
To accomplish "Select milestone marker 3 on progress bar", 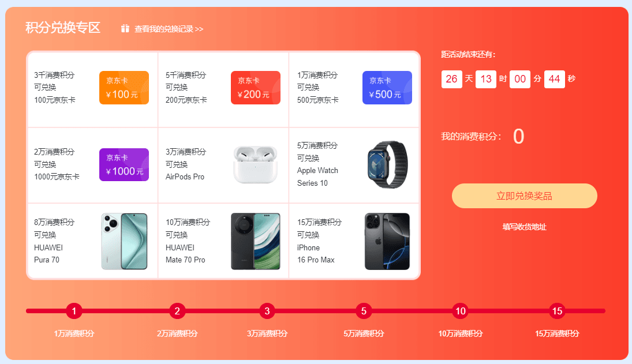I will point(267,311).
